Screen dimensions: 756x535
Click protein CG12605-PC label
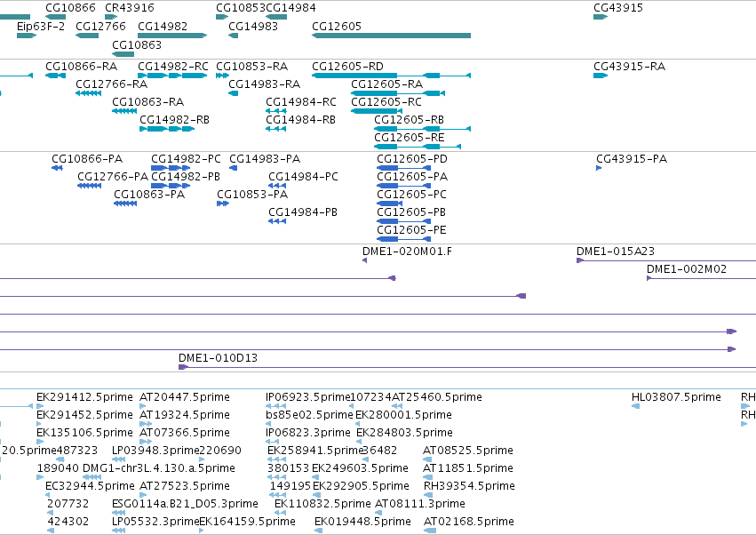411,195
